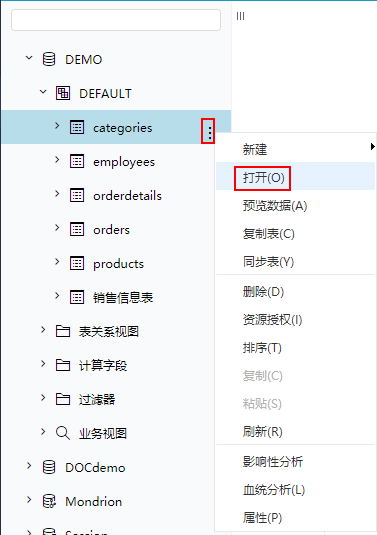Focus the search field above the tree
This screenshot has width=377, height=535.
pos(116,20)
